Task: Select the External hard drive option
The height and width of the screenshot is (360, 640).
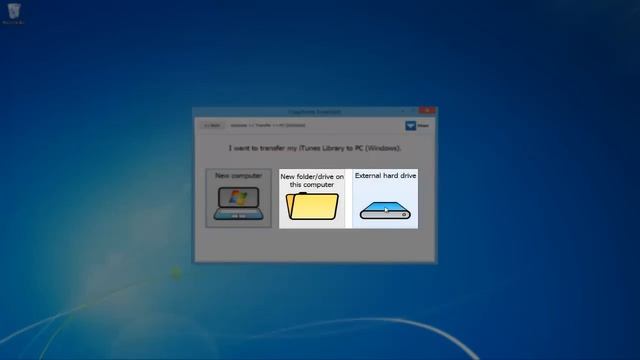Action: point(385,198)
